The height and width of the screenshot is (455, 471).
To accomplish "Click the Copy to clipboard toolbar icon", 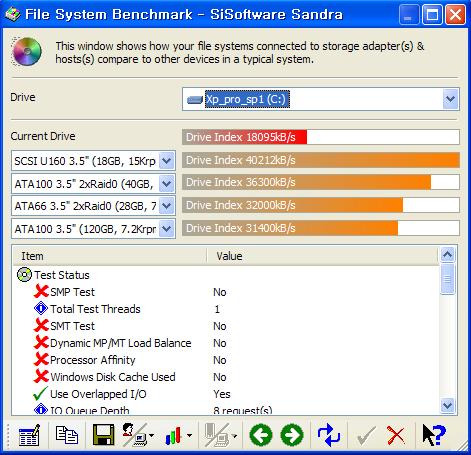I will pyautogui.click(x=66, y=435).
